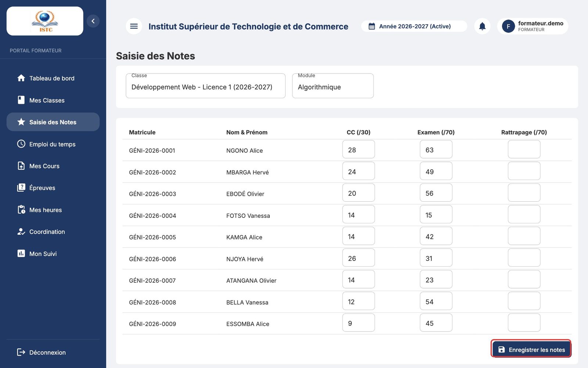This screenshot has height=368, width=588.
Task: Collapse the sidebar with the chevron button
Action: click(x=93, y=21)
